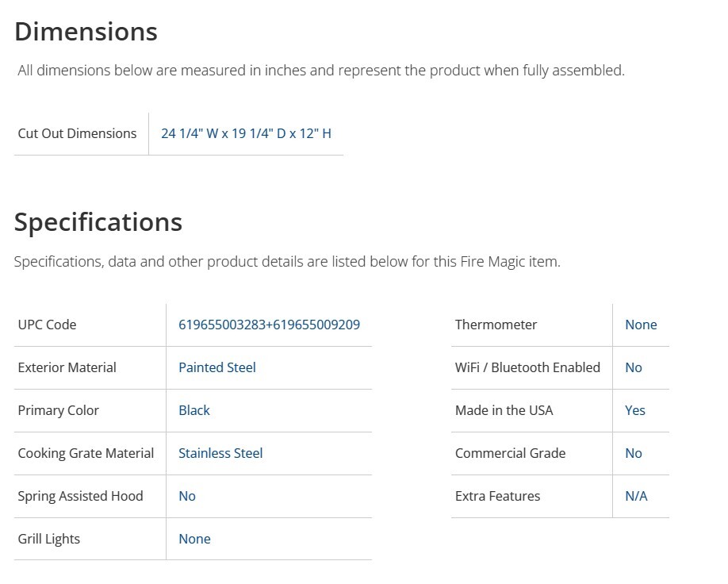
Task: Click the No value for Spring Assisted Hood
Action: pyautogui.click(x=186, y=496)
